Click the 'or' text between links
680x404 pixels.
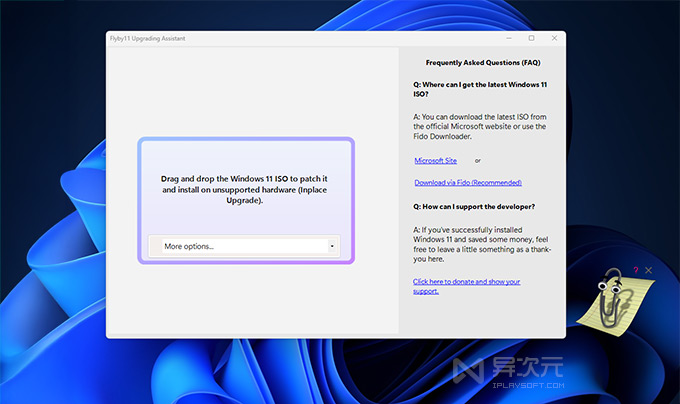[477, 160]
